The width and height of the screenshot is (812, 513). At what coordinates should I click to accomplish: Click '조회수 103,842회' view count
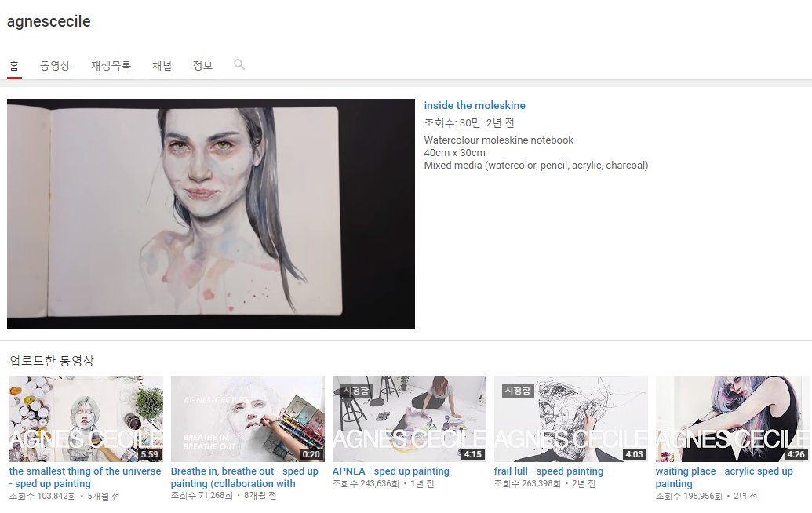point(42,496)
